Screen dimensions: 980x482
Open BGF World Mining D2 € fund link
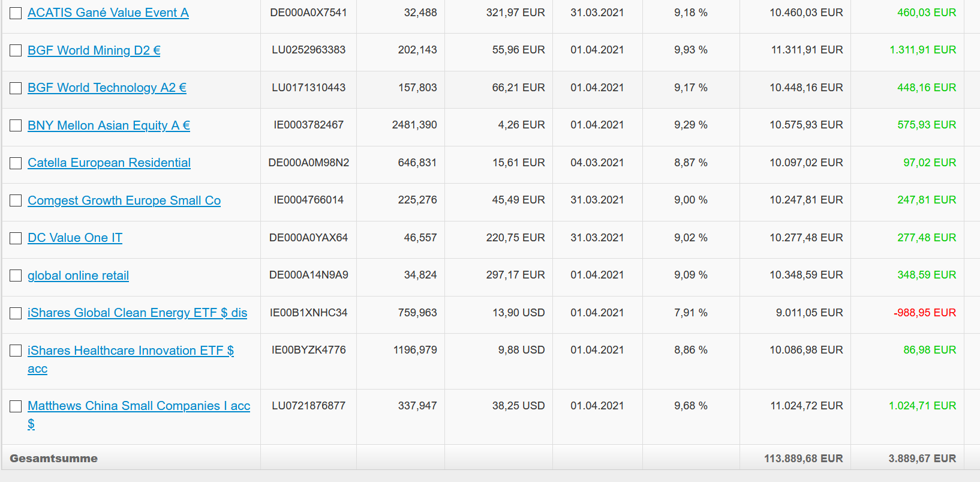click(94, 50)
